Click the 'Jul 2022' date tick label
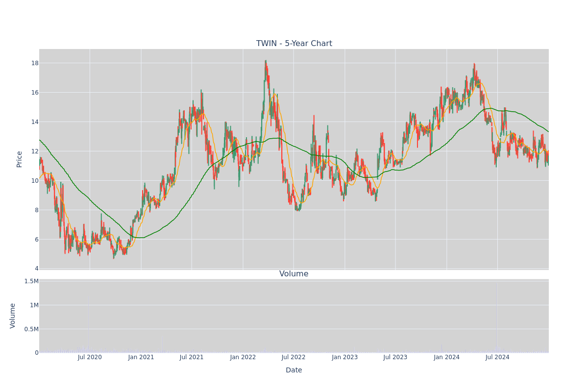The image size is (588, 392). pos(294,357)
